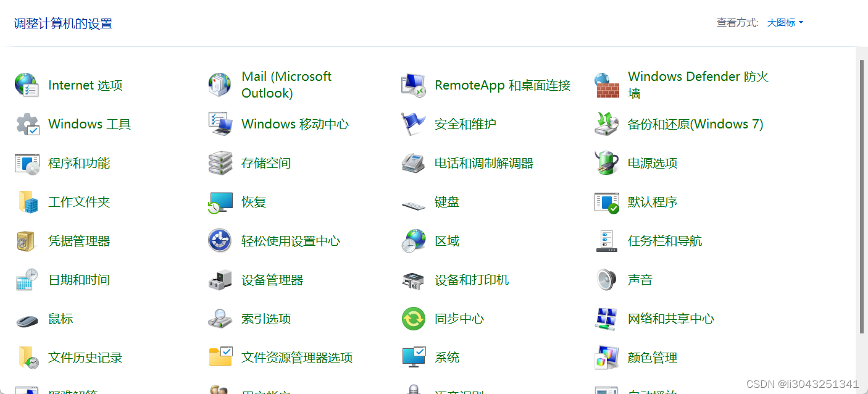Image resolution: width=868 pixels, height=394 pixels.
Task: Open the 声音 speaker icon
Action: tap(606, 280)
